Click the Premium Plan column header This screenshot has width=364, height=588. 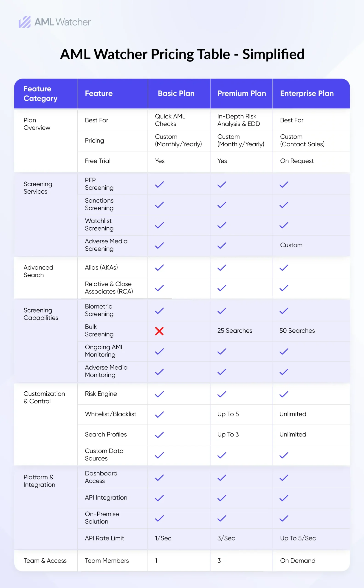[x=241, y=93]
